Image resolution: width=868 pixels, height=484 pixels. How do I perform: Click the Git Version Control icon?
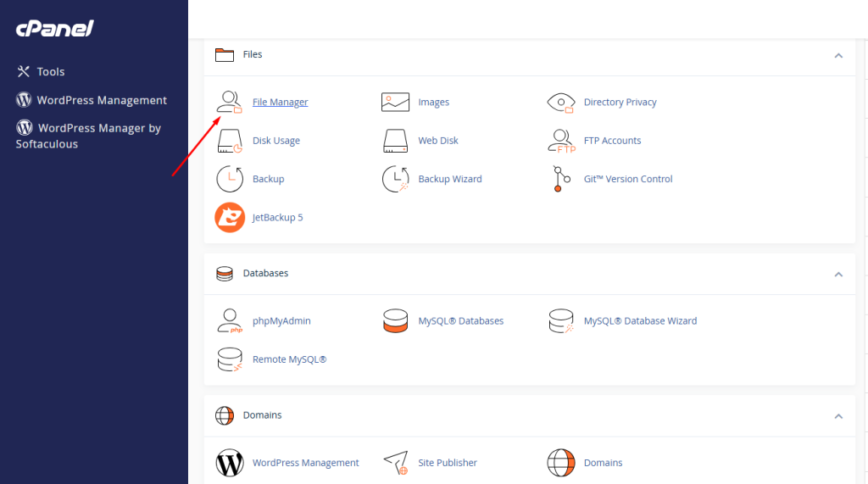(558, 179)
